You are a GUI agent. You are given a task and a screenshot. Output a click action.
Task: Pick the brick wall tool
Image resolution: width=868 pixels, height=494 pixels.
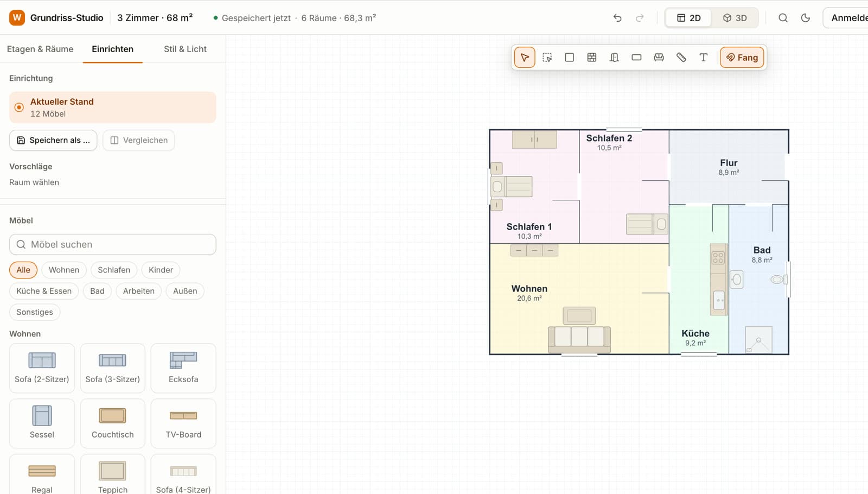(x=592, y=58)
